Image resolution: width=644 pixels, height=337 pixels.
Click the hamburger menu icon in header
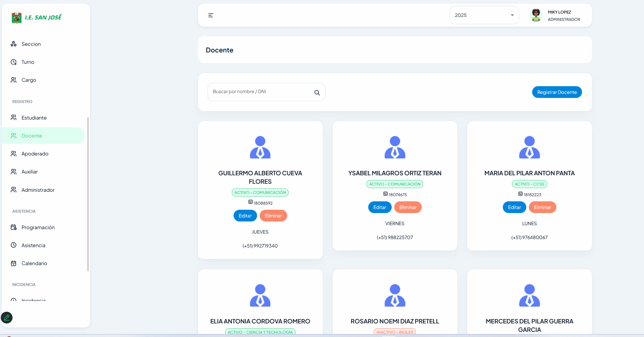coord(211,15)
